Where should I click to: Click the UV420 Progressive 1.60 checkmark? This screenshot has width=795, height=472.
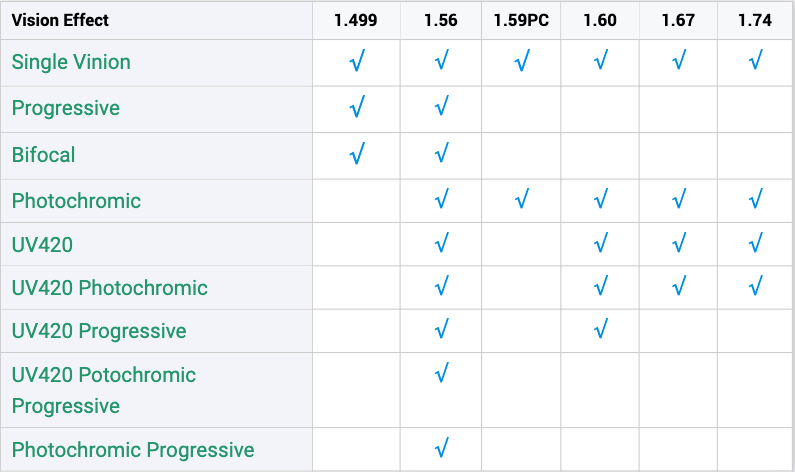tap(601, 331)
